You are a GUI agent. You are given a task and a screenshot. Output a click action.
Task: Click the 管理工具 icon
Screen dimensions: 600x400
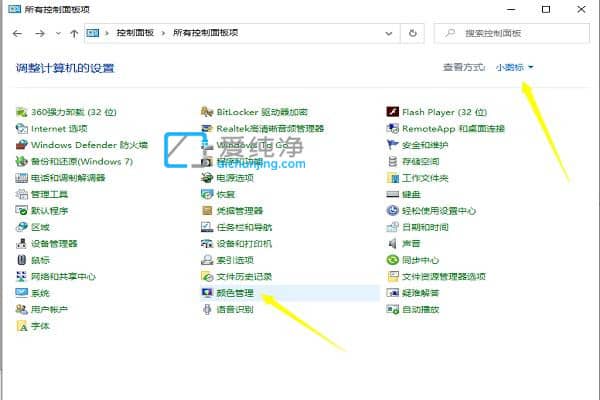pyautogui.click(x=21, y=194)
